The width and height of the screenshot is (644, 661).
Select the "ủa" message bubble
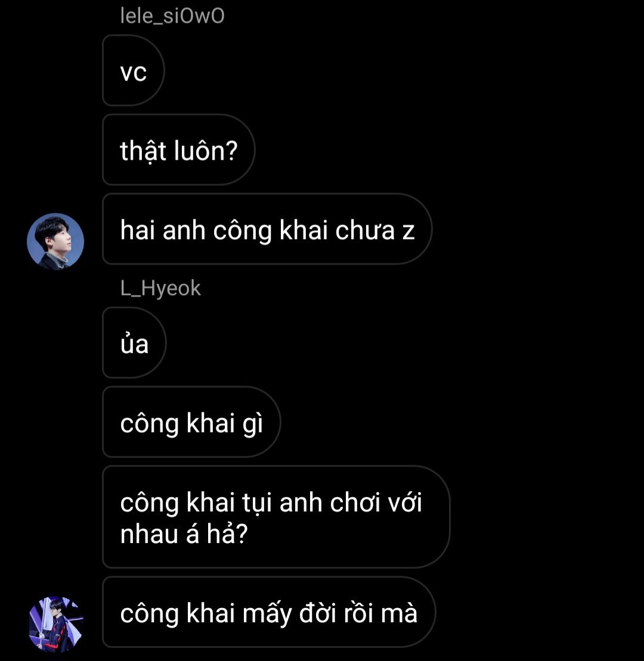(x=134, y=342)
